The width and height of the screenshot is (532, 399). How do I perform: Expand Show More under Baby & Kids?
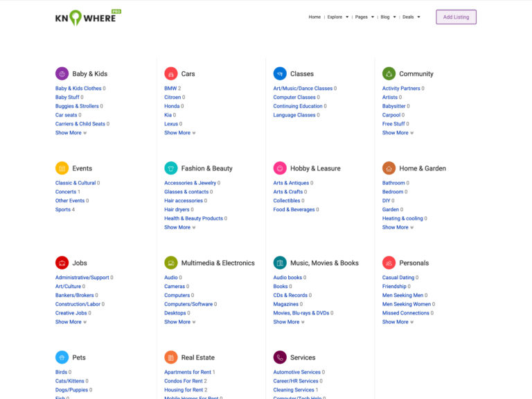[x=71, y=133]
